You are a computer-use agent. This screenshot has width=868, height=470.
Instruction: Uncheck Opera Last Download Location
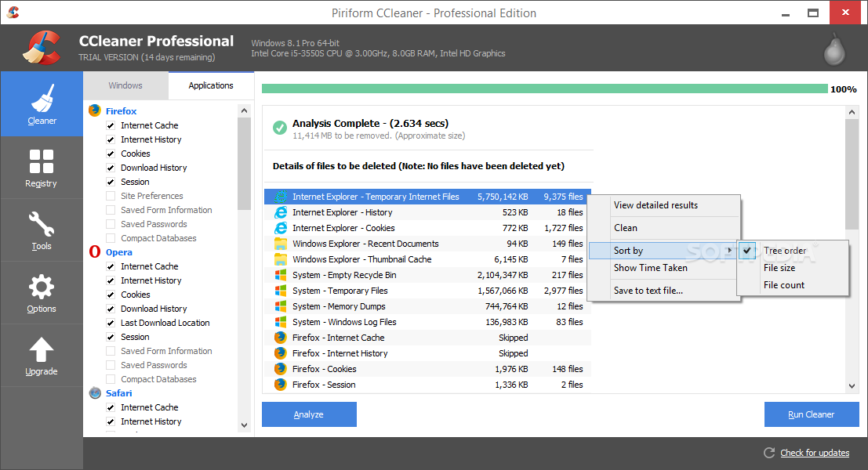[x=111, y=323]
